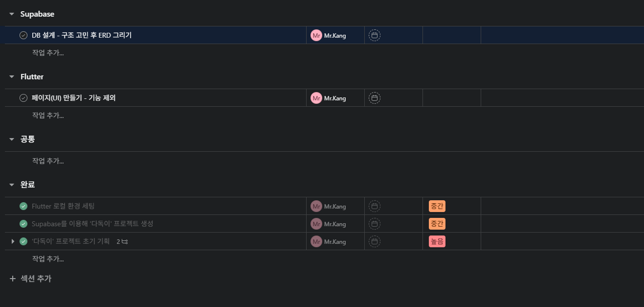Click Mr.Kang avatar on DB 설계 task
This screenshot has width=644, height=307.
click(316, 35)
